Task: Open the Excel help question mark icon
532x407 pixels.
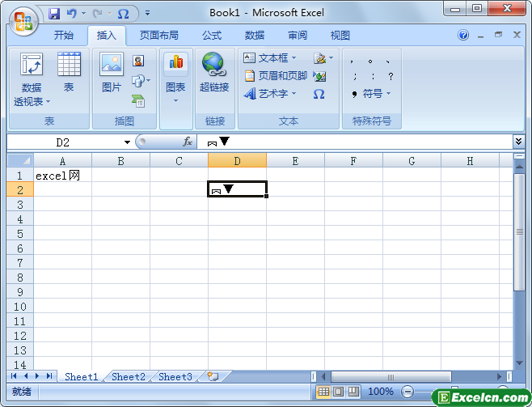Action: [463, 35]
